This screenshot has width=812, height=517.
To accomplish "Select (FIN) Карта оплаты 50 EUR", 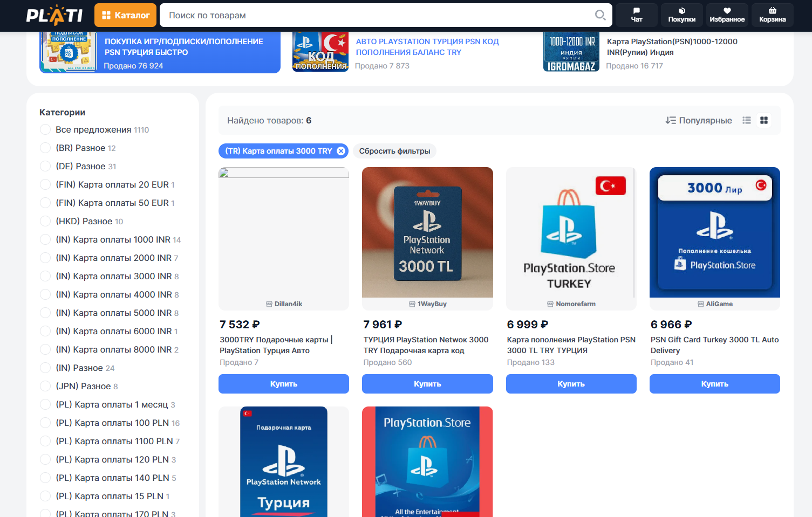I will click(107, 203).
